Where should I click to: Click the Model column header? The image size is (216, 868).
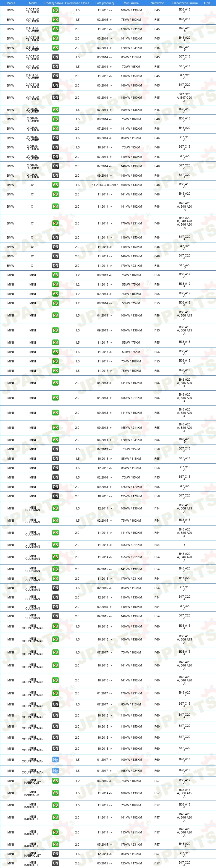(33, 3)
